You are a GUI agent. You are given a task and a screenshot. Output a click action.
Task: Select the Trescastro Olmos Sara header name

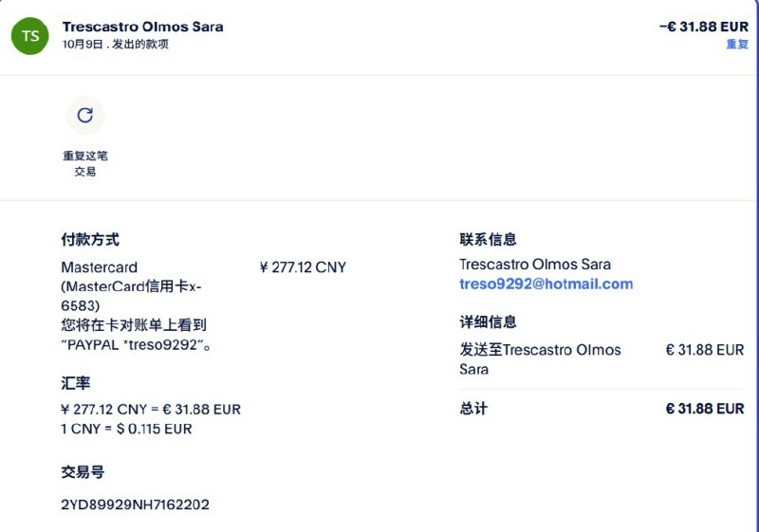(142, 27)
